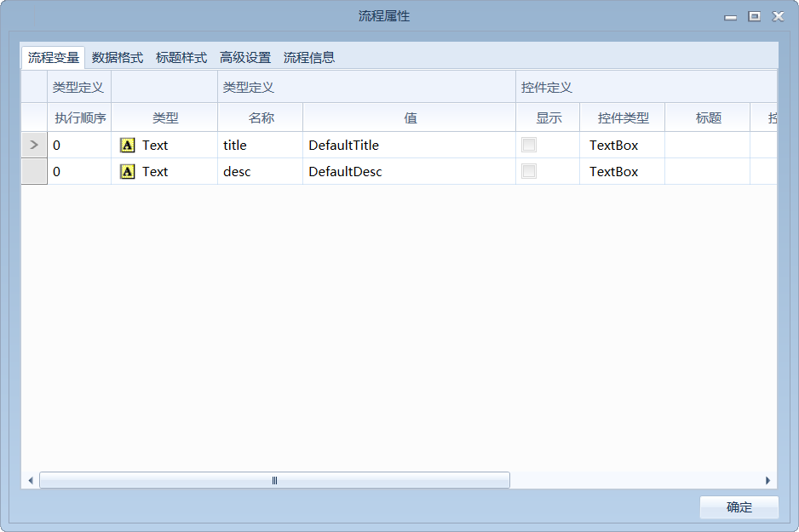Image resolution: width=799 pixels, height=532 pixels.
Task: Open TextBox control type cell for title
Action: pyautogui.click(x=622, y=145)
